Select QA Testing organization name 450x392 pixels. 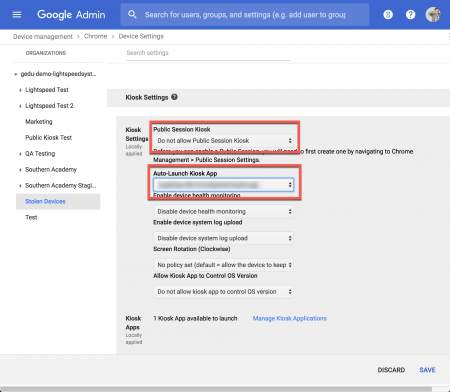40,154
